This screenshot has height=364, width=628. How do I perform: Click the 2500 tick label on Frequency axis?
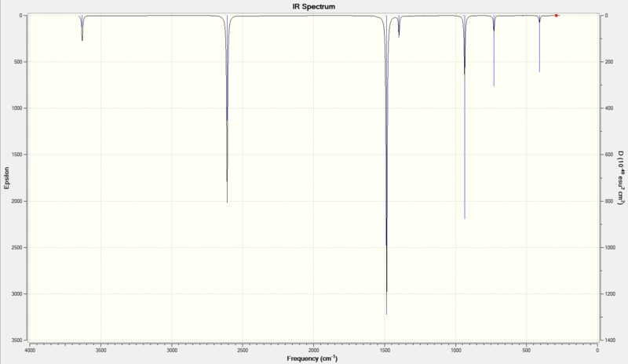point(243,350)
